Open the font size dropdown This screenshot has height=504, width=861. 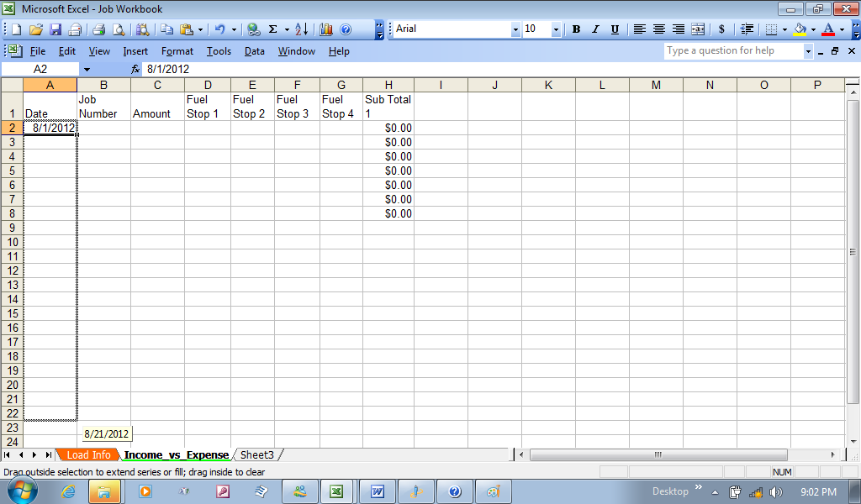click(556, 29)
